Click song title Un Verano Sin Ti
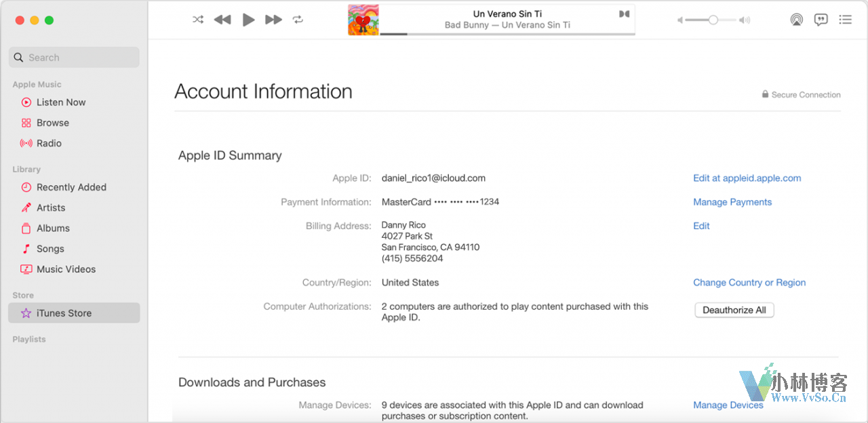This screenshot has width=868, height=423. pos(507,14)
